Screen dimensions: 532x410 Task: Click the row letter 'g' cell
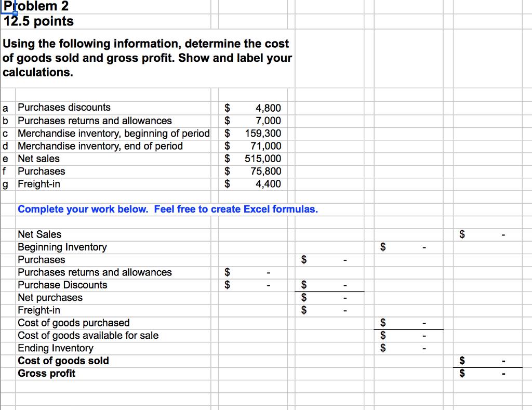click(x=8, y=184)
